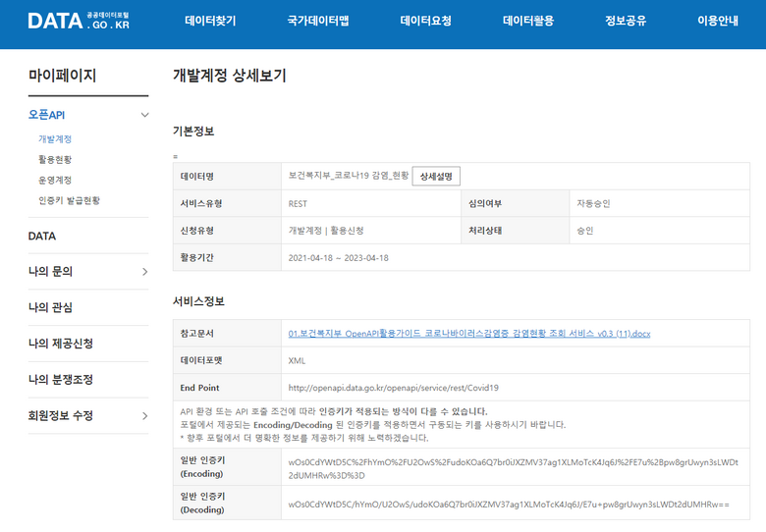Download the OpenAPI 활용가이드 docx file
Screen dimensions: 766x532
[468, 334]
